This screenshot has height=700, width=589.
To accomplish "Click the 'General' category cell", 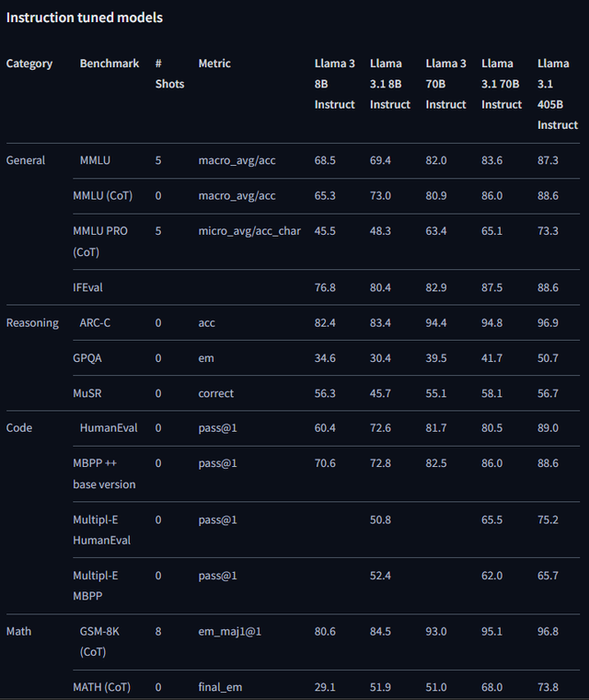I will (26, 160).
